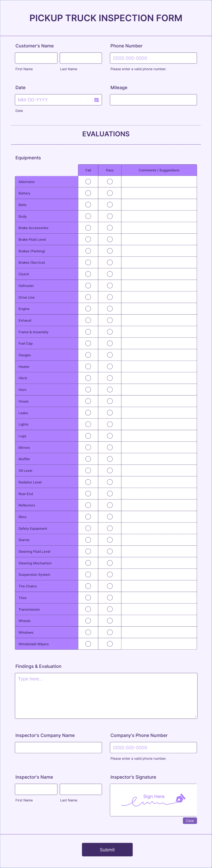
Task: Click the Sign Here signature pad
Action: (153, 800)
